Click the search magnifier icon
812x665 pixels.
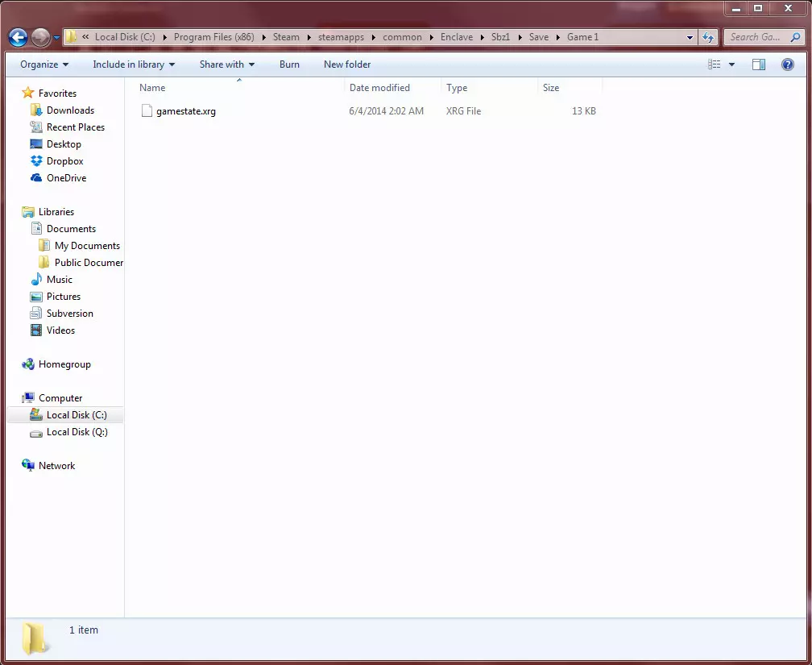point(795,37)
